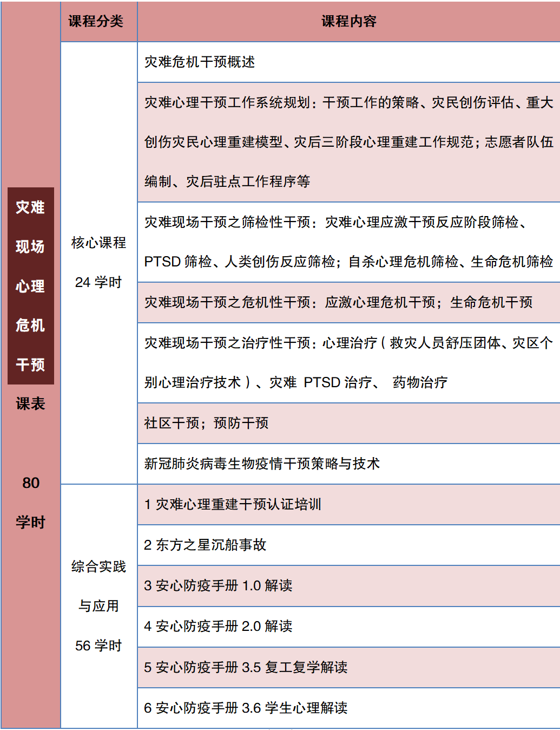
Task: Click the 筛检性干预 course content row
Action: click(x=348, y=242)
